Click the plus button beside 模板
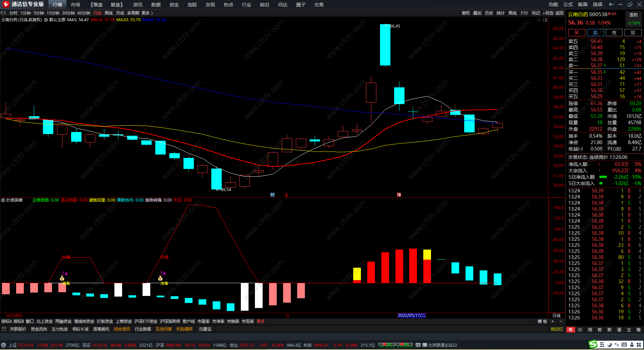This screenshot has height=350, width=644. coord(552,321)
